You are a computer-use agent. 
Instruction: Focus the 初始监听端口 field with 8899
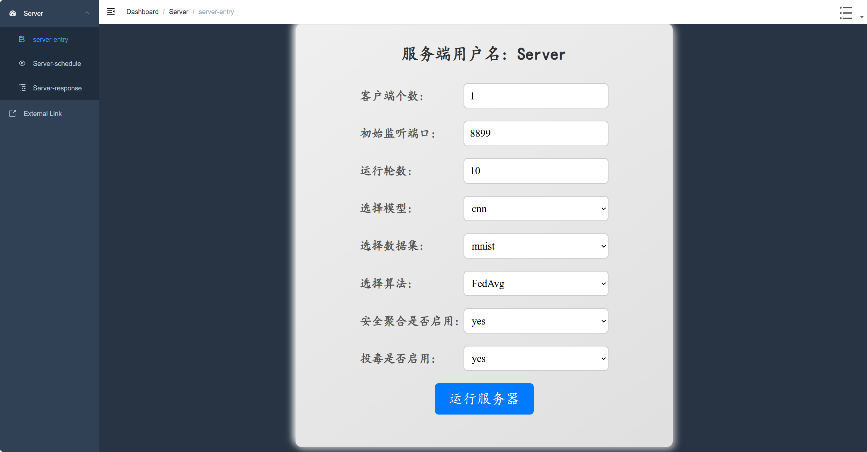[536, 133]
